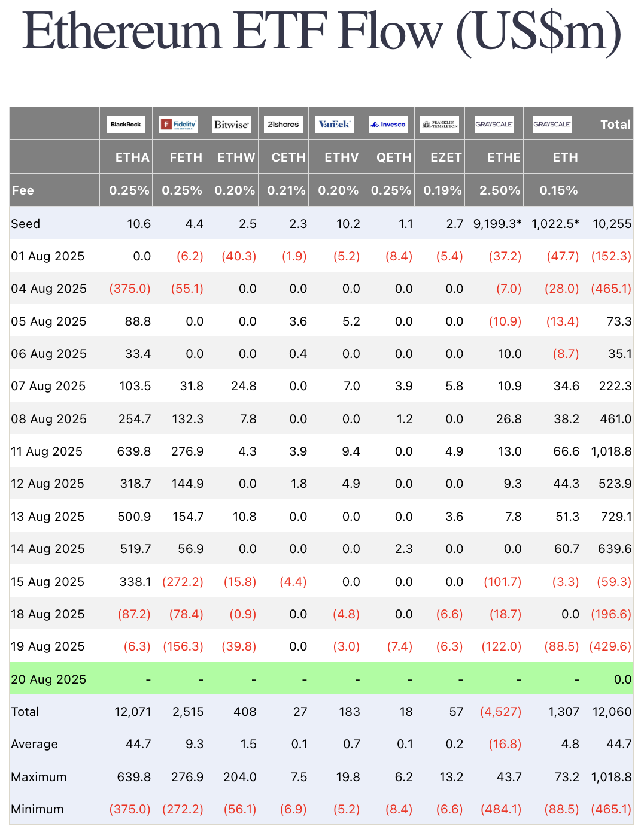This screenshot has width=644, height=838.
Task: Click the Seed row label
Action: [26, 224]
